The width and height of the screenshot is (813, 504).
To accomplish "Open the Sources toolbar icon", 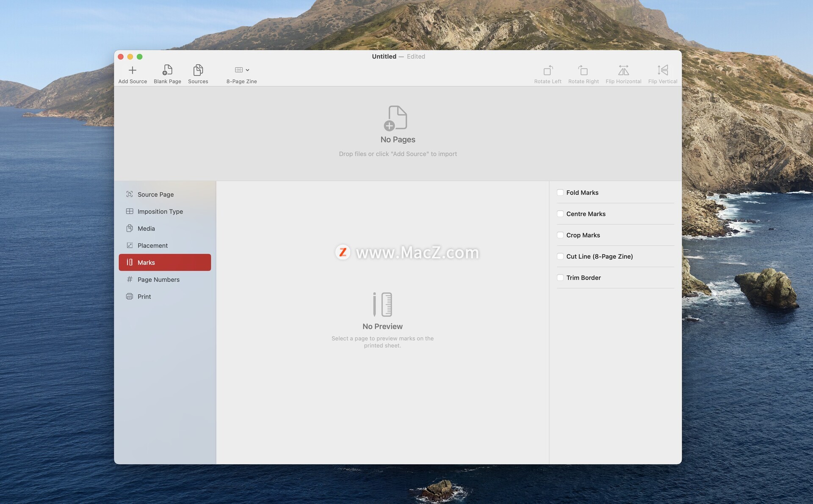I will [198, 70].
